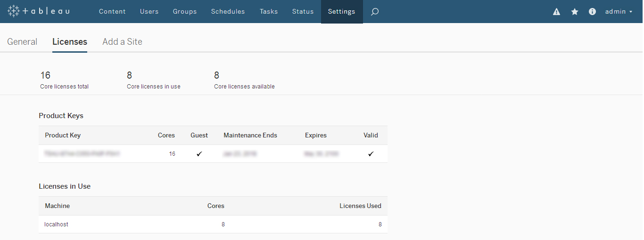Screen dimensions: 644x240
Task: Open the Tasks page
Action: coord(269,12)
